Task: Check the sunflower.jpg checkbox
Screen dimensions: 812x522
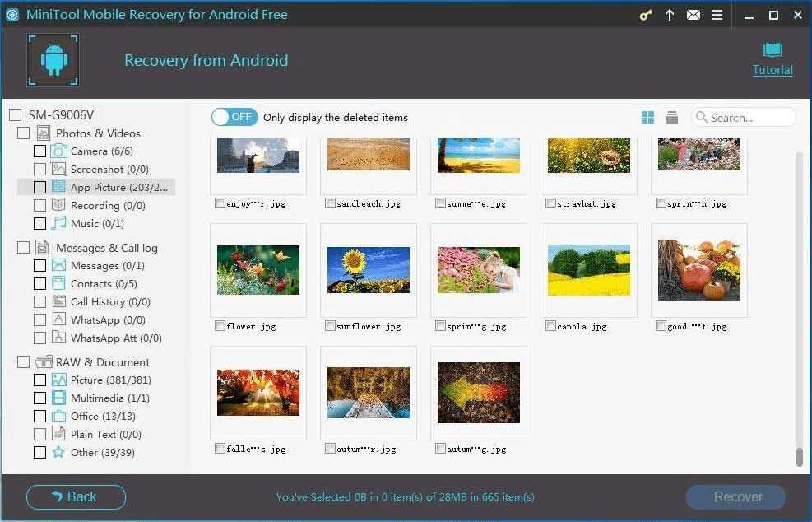Action: (x=330, y=326)
